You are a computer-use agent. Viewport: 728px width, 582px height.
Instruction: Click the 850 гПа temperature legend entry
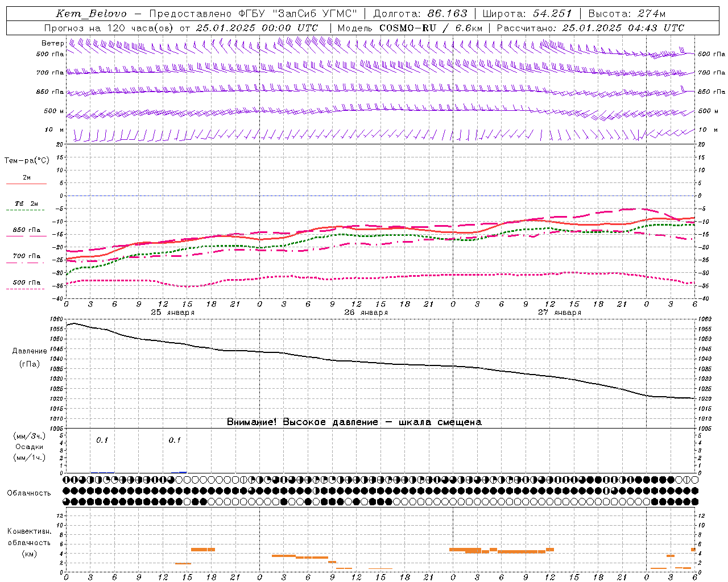(x=27, y=230)
